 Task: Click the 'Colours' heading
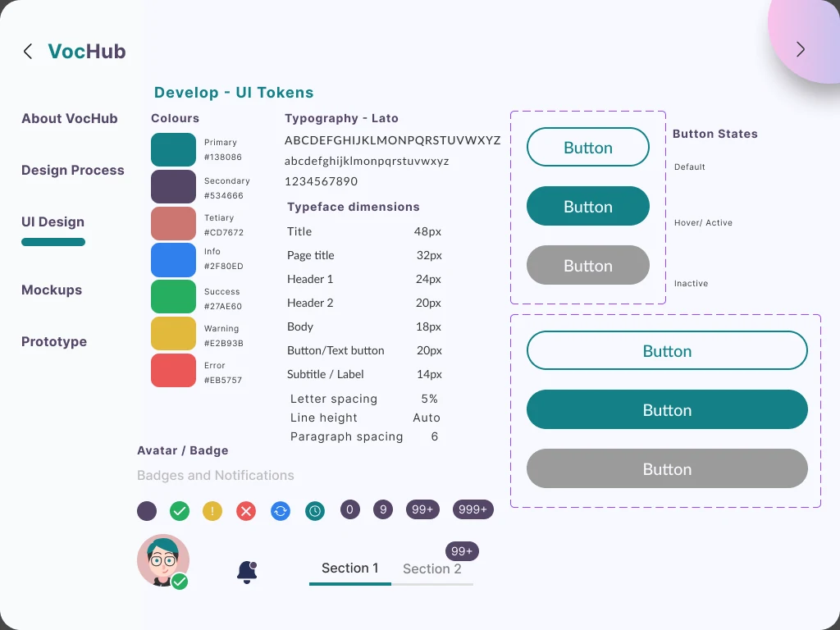coord(176,118)
